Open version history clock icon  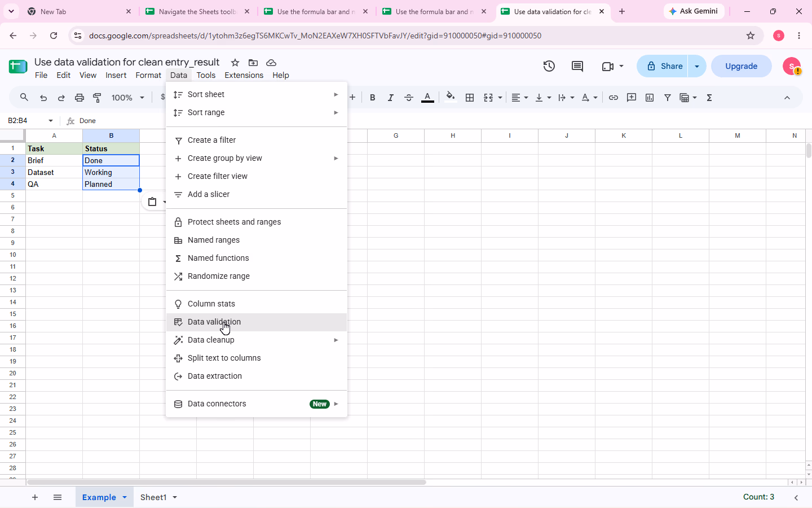[549, 66]
